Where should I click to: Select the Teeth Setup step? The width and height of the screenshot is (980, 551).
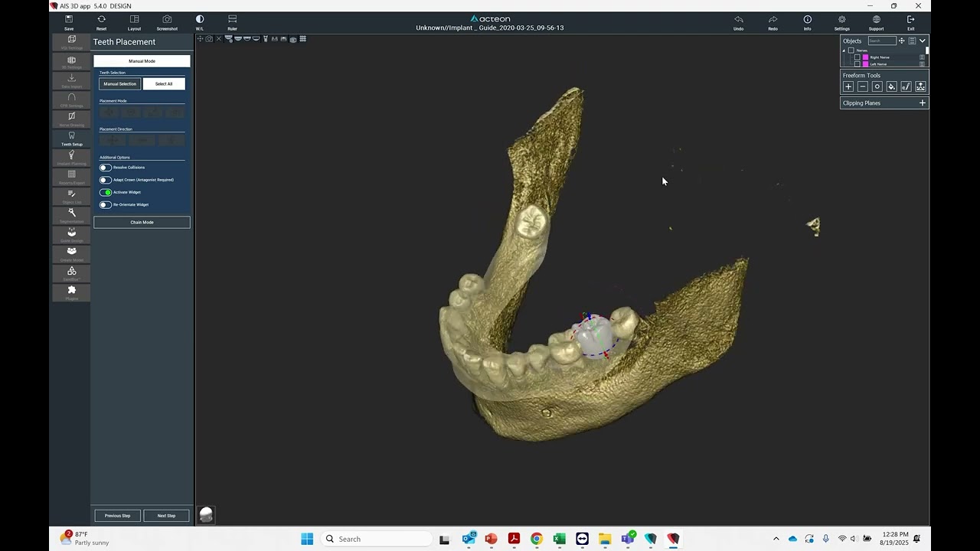pos(72,139)
